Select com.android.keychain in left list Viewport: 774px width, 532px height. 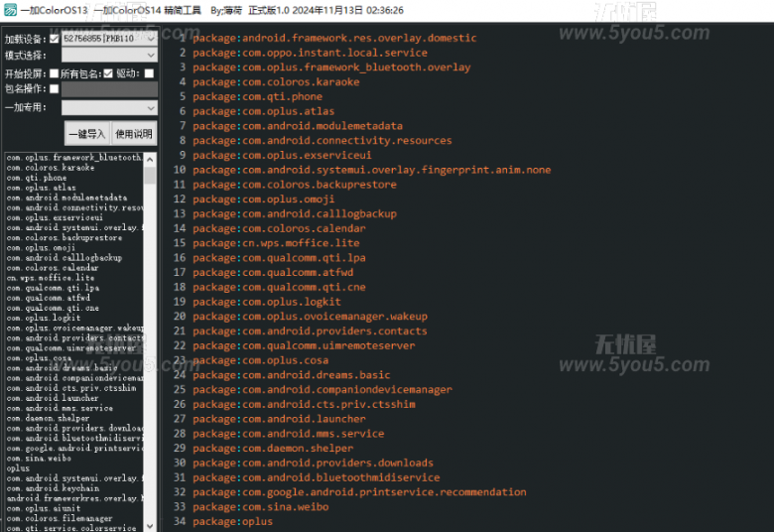pyautogui.click(x=53, y=488)
